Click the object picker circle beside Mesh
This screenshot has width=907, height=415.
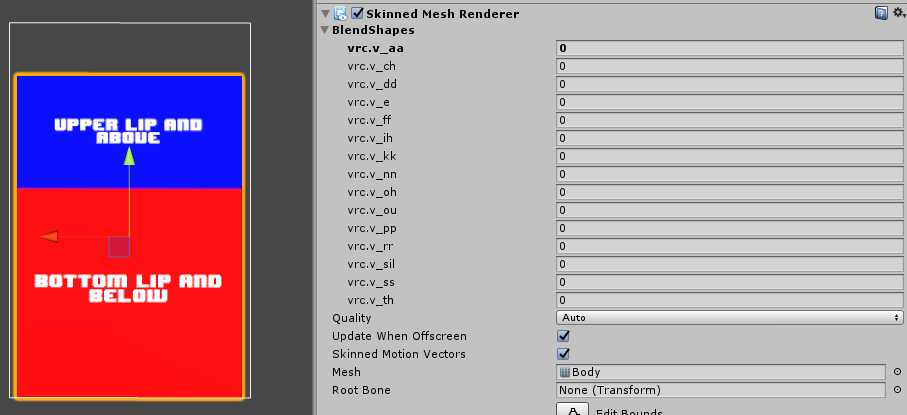(x=898, y=372)
